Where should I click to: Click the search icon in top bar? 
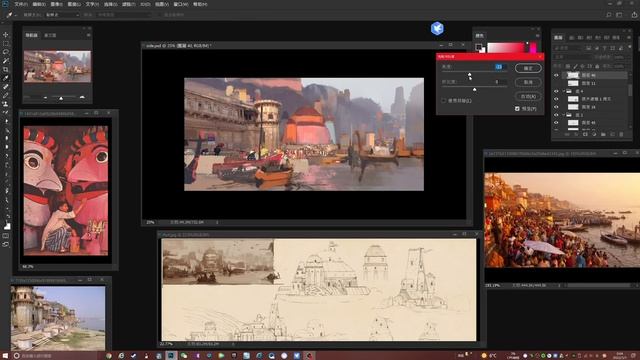609,15
